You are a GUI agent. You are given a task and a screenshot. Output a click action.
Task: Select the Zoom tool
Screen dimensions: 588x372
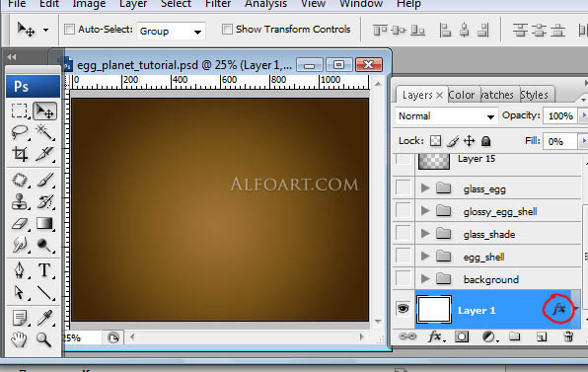coord(44,339)
